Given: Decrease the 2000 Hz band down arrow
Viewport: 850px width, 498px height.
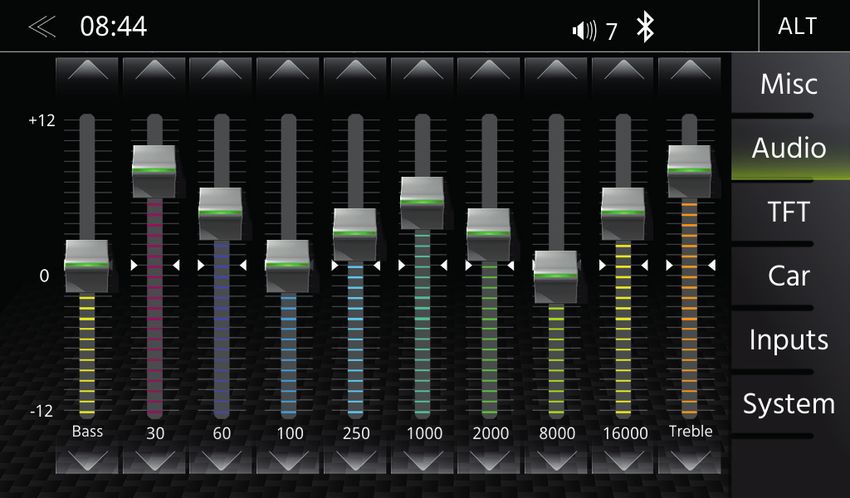Looking at the screenshot, I should [489, 460].
